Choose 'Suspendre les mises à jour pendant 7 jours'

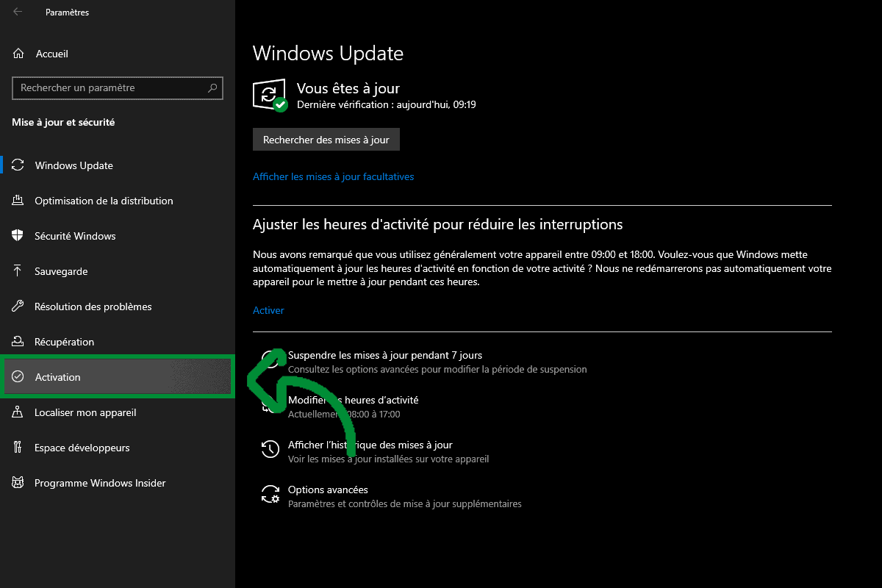click(385, 356)
